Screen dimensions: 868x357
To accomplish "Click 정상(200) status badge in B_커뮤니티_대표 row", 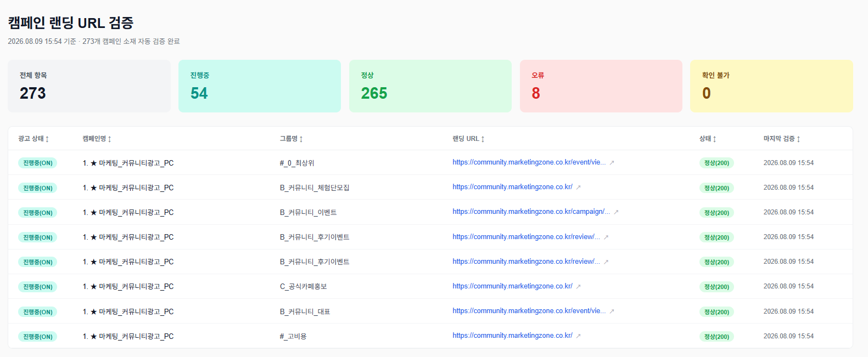I will 716,312.
